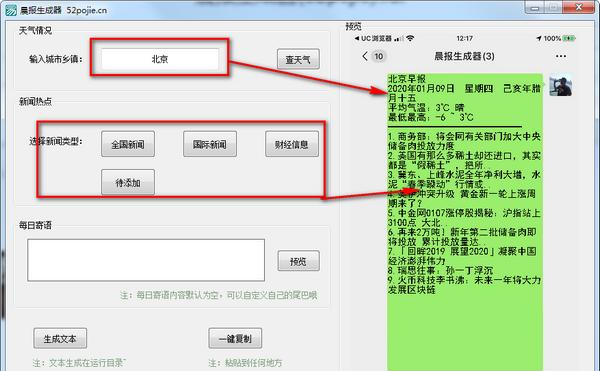Screen dimensions: 600x371
Task: Open the three-dot menu in chat header
Action: point(561,56)
